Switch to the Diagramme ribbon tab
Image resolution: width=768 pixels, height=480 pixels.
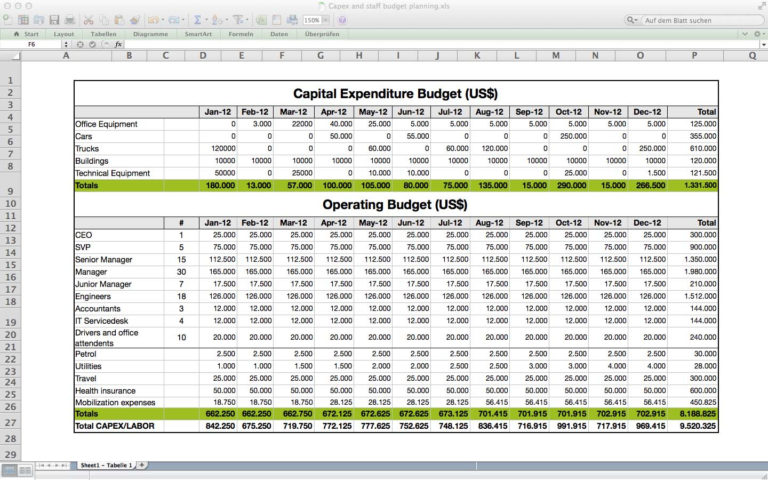(x=150, y=33)
